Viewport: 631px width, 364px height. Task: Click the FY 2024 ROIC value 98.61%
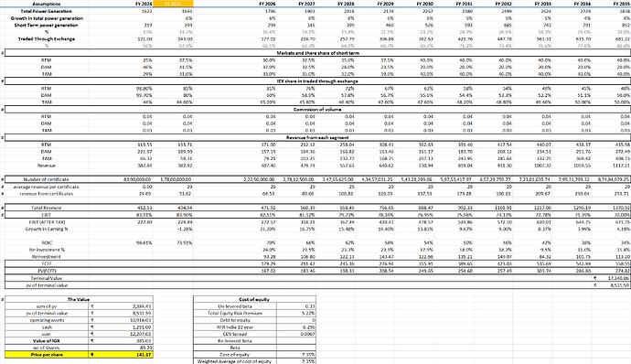click(x=144, y=242)
